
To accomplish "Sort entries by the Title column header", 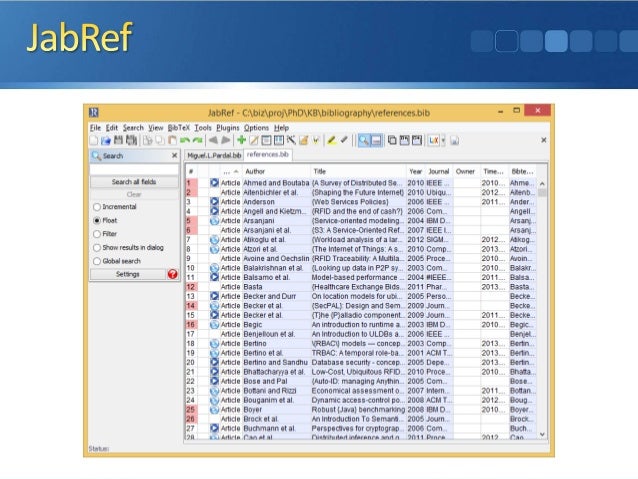I will (358, 172).
